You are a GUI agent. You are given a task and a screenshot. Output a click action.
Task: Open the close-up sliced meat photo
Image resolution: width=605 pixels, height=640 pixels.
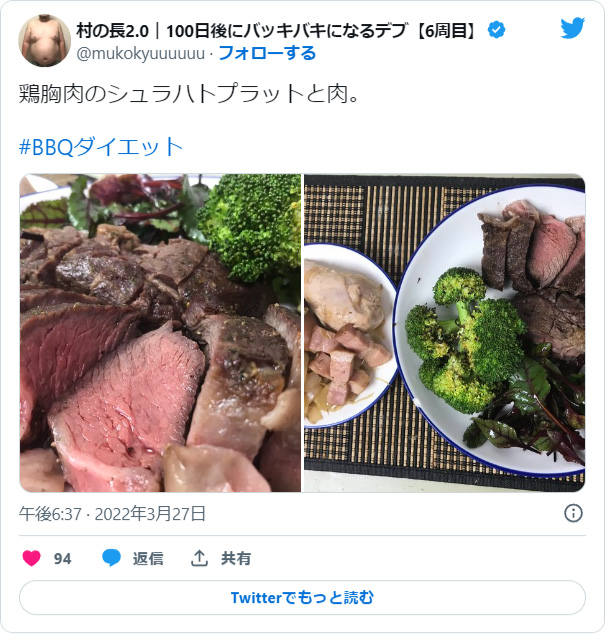[x=160, y=333]
